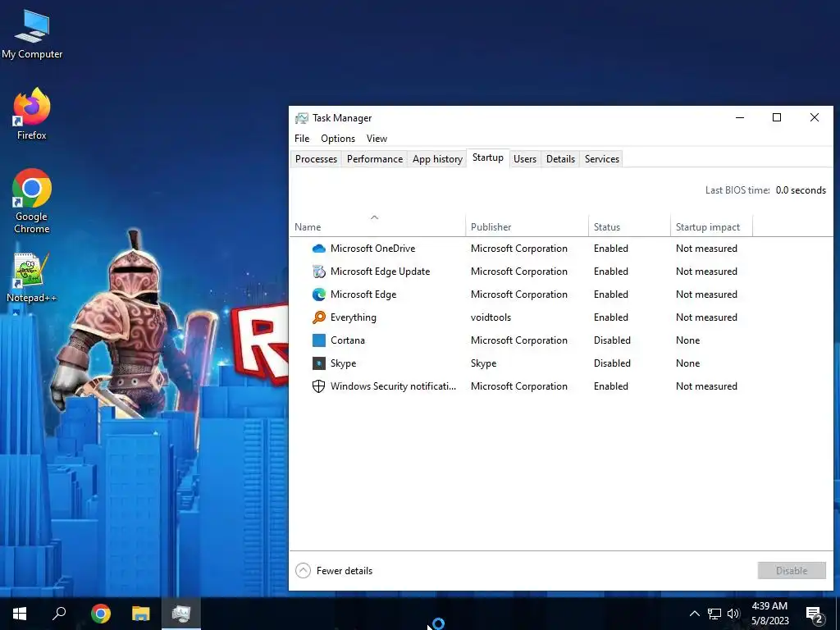Sort by the Name column header
Image resolution: width=840 pixels, height=630 pixels.
[x=377, y=227]
